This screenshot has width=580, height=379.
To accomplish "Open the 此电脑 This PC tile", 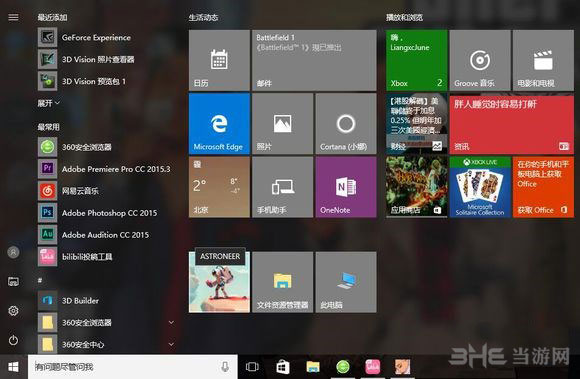I will click(x=346, y=282).
